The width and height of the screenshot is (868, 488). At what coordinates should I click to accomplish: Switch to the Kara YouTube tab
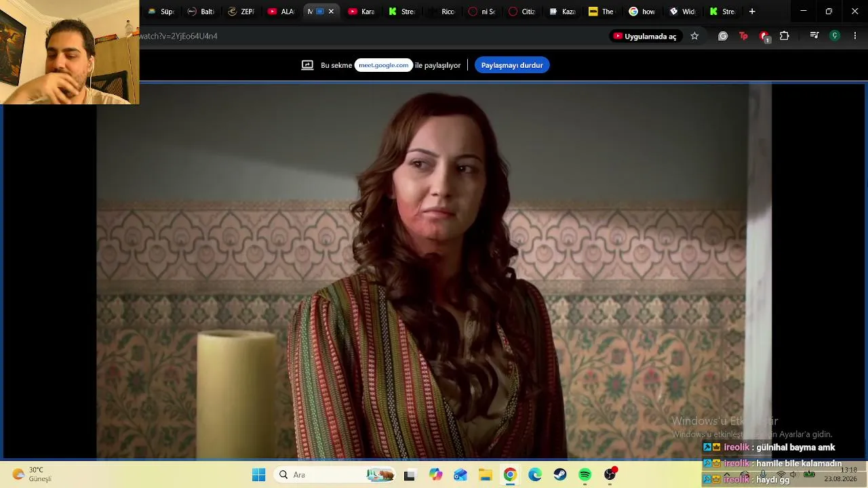[x=361, y=12]
